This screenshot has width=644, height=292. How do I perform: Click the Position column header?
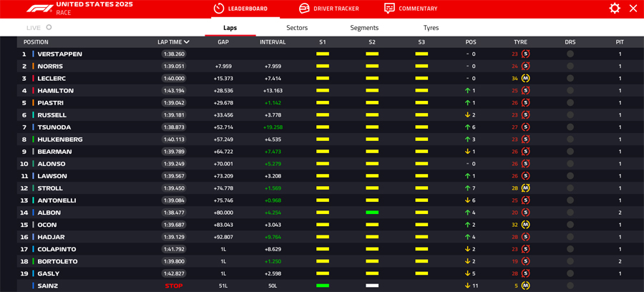(x=36, y=42)
